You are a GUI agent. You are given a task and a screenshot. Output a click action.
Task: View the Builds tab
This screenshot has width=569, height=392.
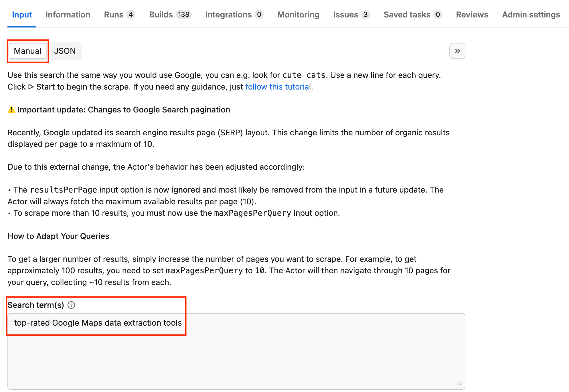click(161, 15)
